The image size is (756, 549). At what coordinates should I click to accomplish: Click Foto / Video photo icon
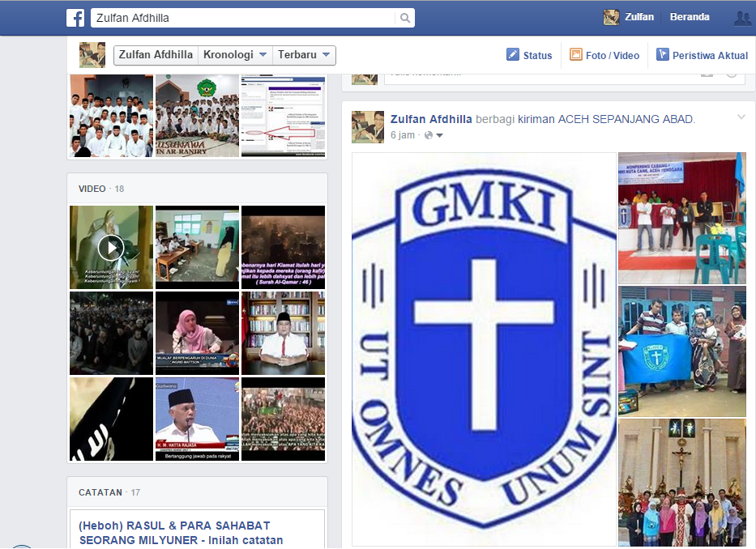click(x=575, y=54)
